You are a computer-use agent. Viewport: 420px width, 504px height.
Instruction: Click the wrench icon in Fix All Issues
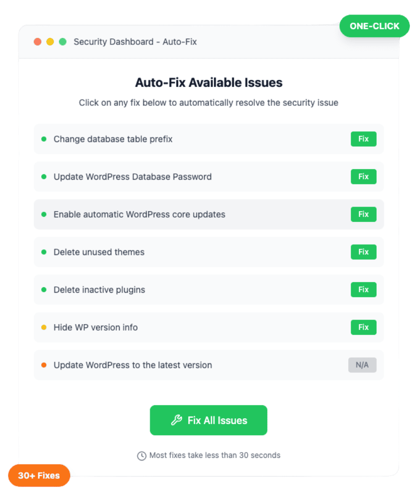(x=176, y=420)
